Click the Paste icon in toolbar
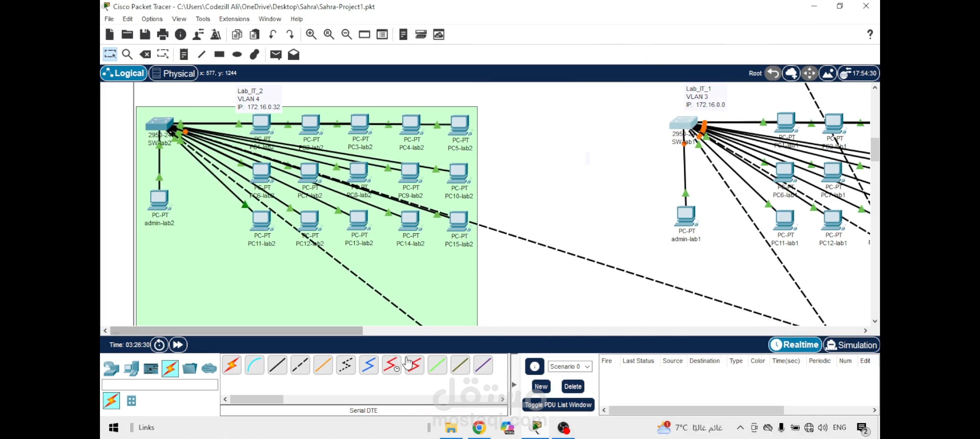980x439 pixels. pyautogui.click(x=255, y=35)
